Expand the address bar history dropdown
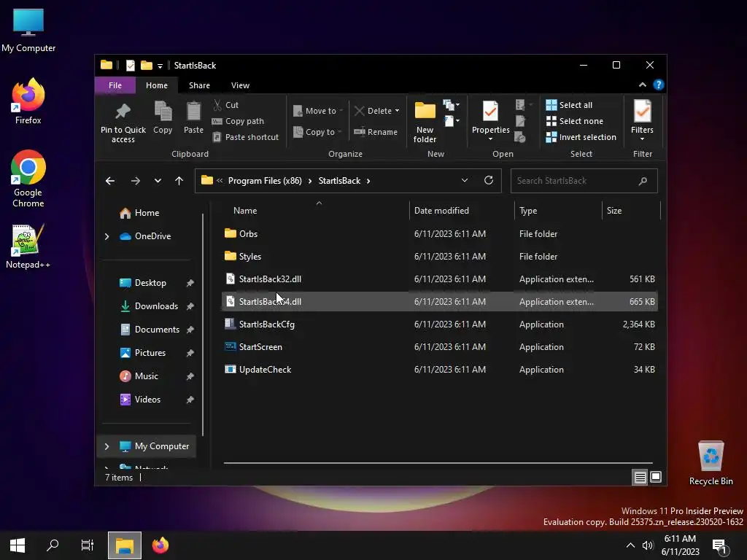 465,181
